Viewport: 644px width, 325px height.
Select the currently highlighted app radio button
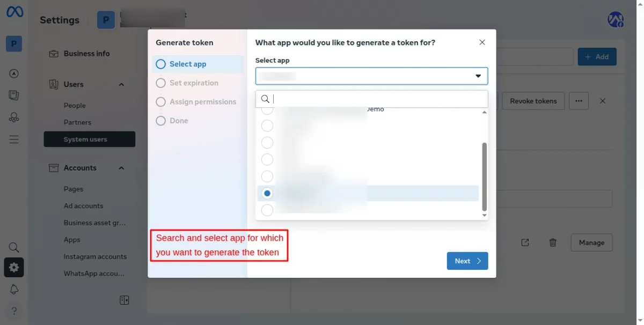(x=267, y=193)
